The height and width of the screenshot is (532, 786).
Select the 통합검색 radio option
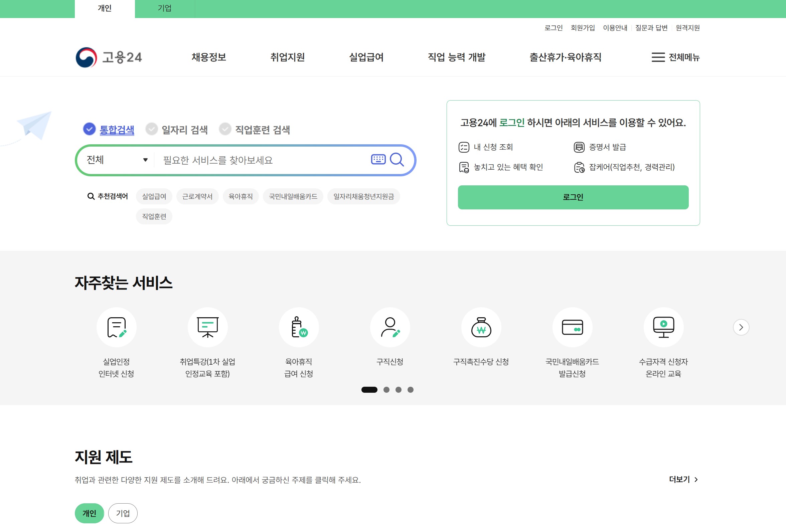click(89, 129)
